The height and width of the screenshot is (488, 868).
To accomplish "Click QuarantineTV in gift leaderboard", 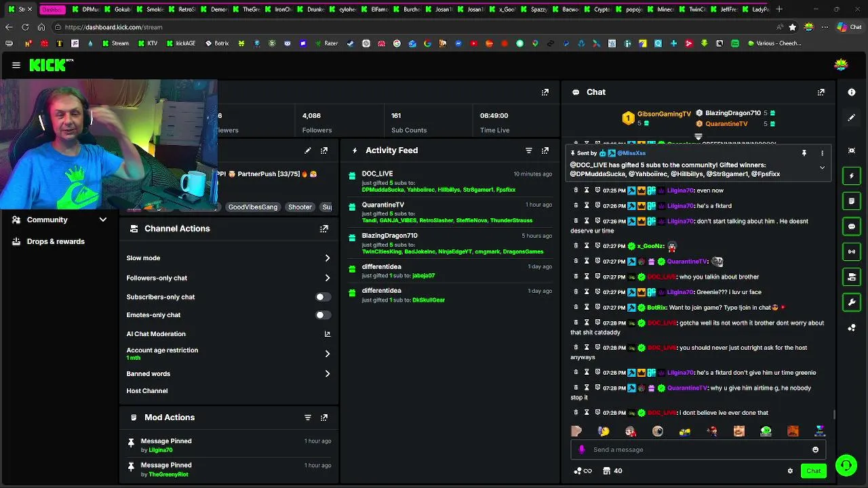I will [x=726, y=124].
